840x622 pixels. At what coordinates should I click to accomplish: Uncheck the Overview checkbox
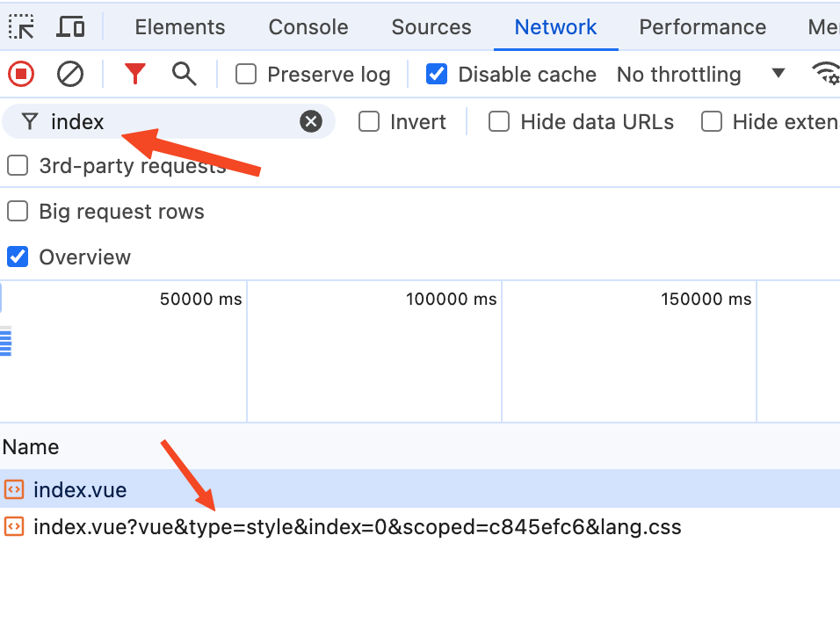pyautogui.click(x=18, y=257)
